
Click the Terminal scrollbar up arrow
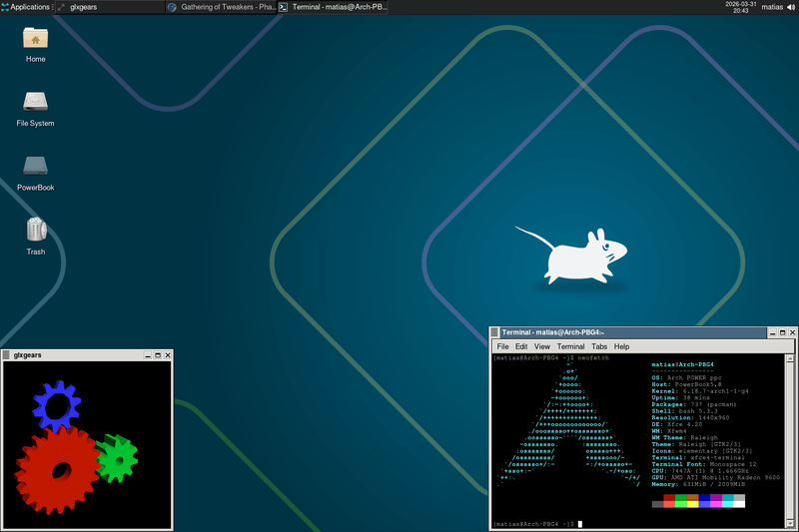[790, 358]
